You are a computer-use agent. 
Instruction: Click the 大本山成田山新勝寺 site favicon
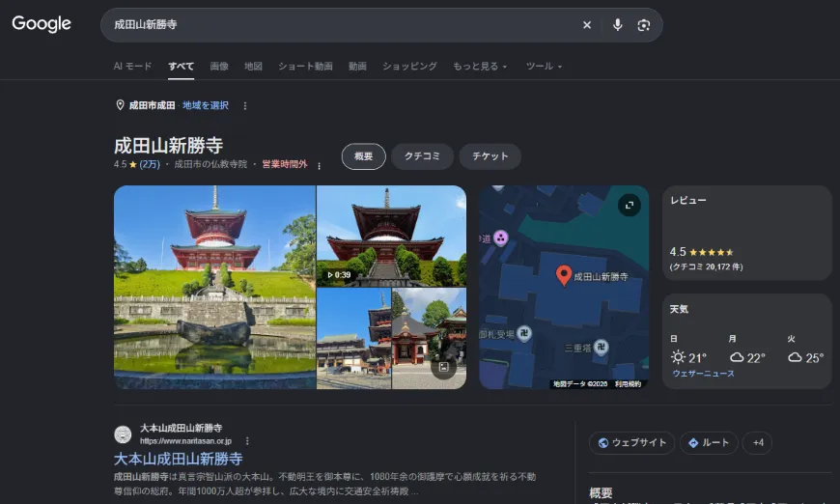click(123, 434)
